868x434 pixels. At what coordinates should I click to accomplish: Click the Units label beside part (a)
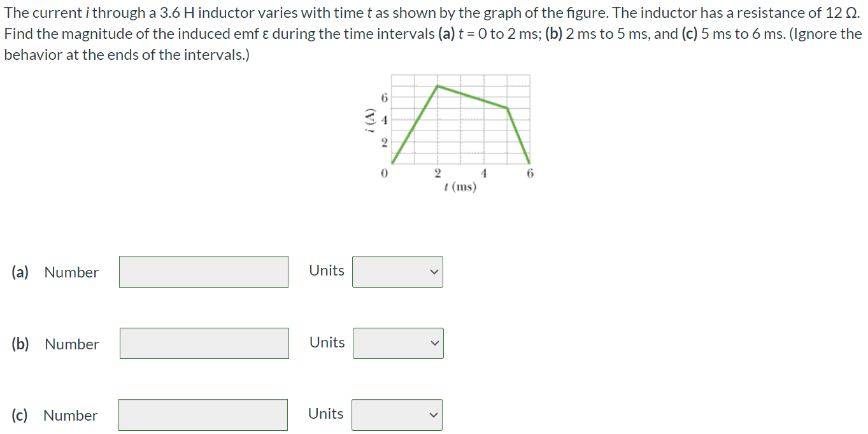327,270
